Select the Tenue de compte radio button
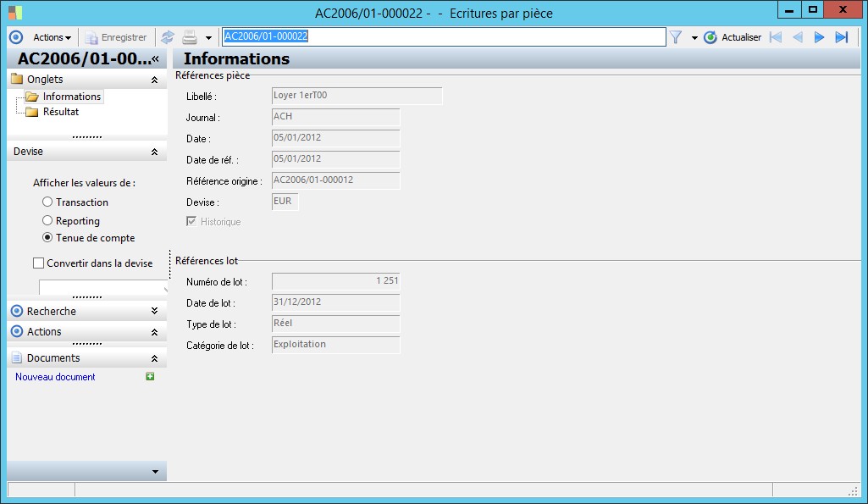 click(47, 237)
